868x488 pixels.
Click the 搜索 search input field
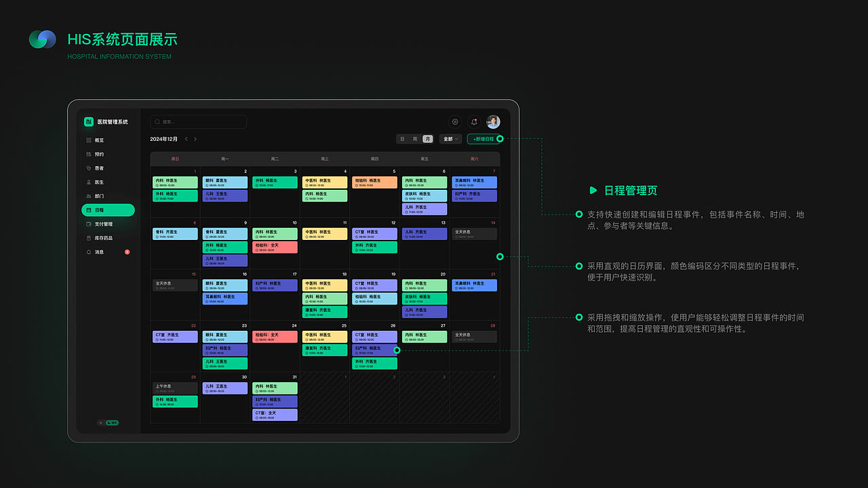(x=198, y=121)
